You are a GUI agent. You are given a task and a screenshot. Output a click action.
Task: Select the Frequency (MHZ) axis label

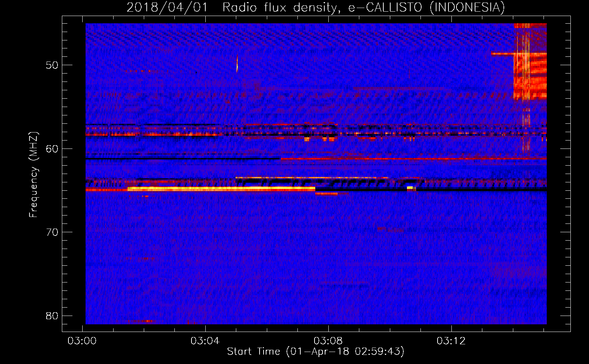click(x=33, y=175)
